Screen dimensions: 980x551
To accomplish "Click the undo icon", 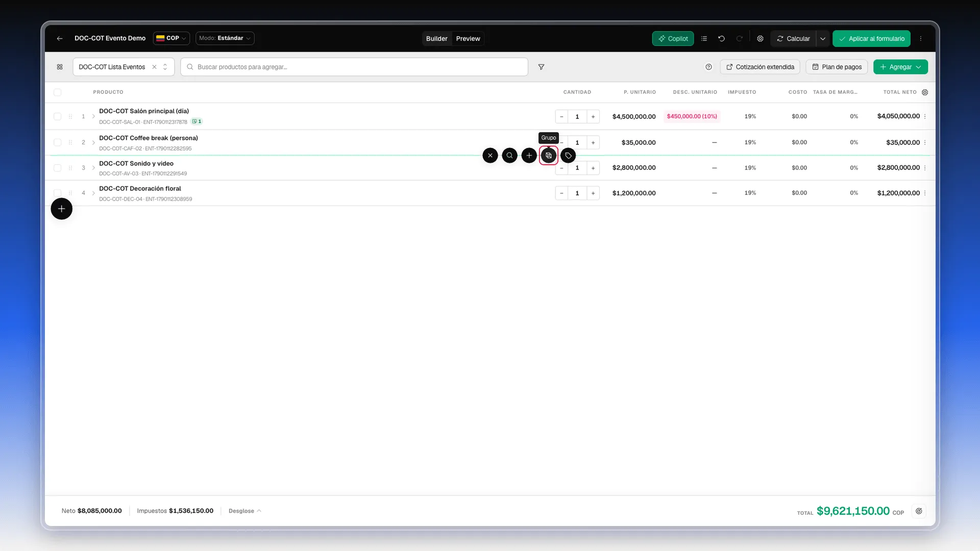I will click(x=721, y=38).
